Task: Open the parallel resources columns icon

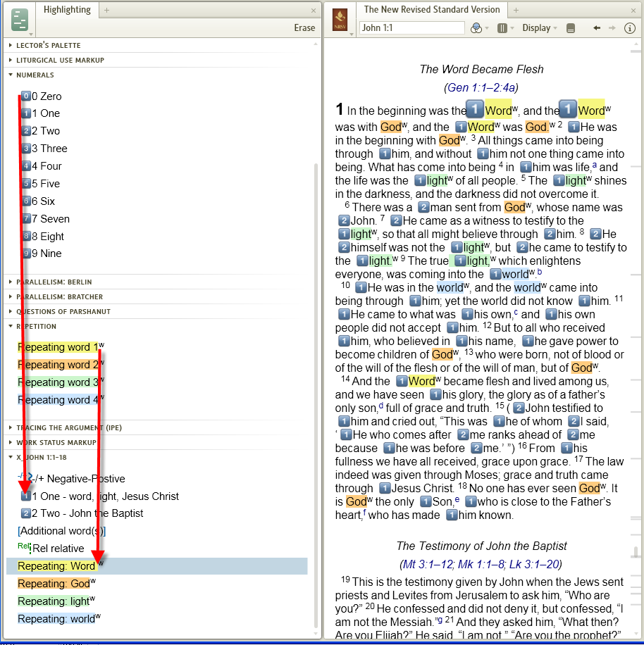Action: (x=502, y=28)
